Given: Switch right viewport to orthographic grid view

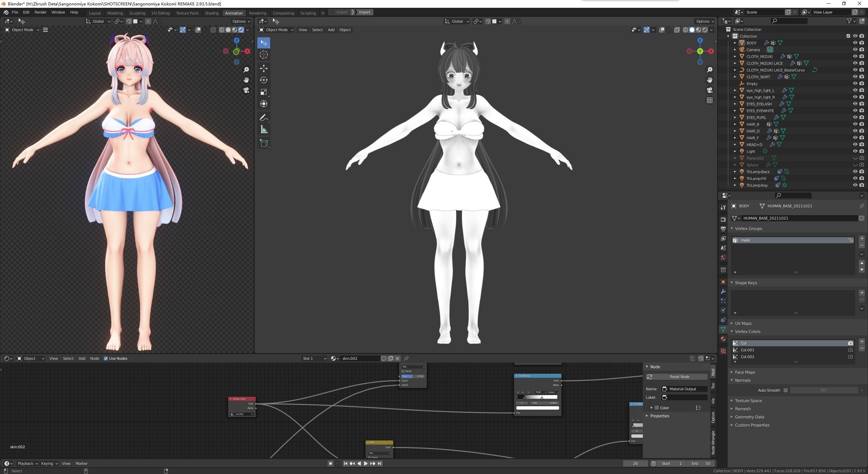Looking at the screenshot, I should point(710,100).
